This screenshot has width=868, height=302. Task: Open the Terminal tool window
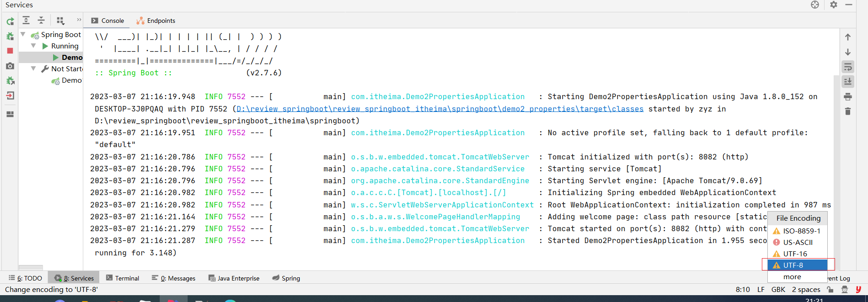click(x=123, y=278)
